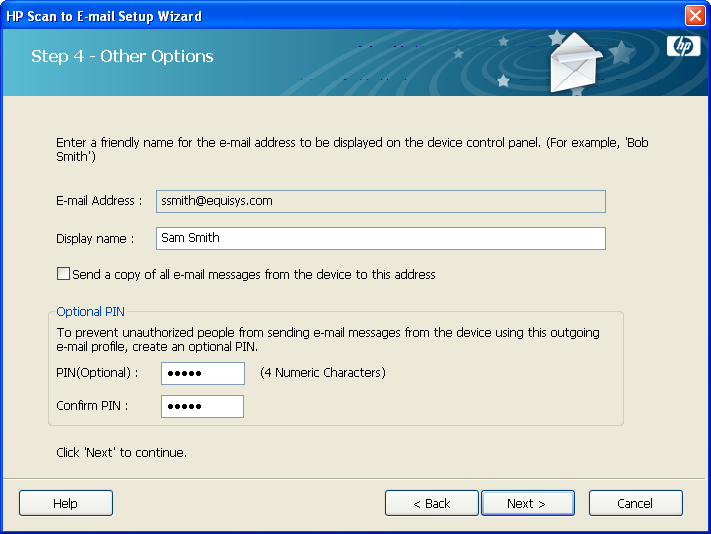Click the 'Step 4 - Other Options' heading
The image size is (711, 534).
pos(122,56)
